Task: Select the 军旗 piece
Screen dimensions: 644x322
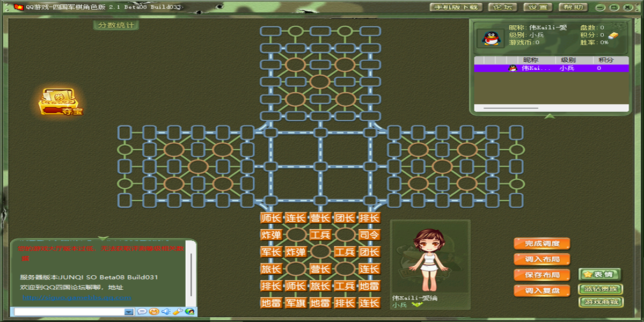Action: pyautogui.click(x=296, y=303)
